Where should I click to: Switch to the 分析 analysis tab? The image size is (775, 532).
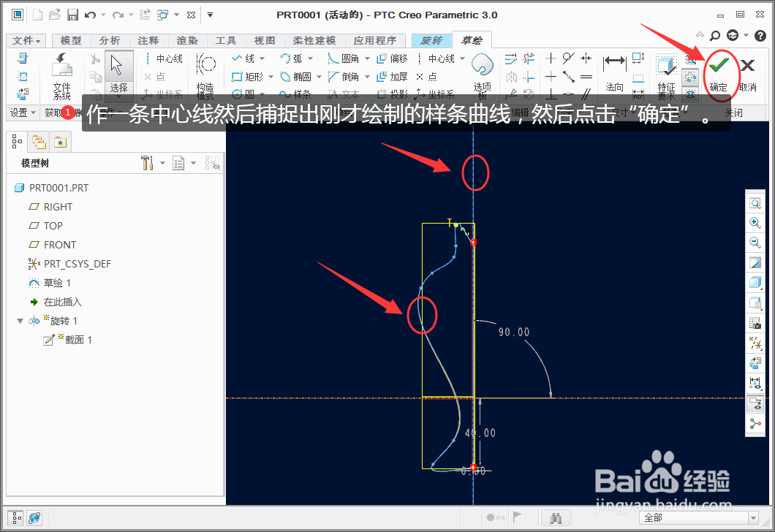pyautogui.click(x=109, y=40)
